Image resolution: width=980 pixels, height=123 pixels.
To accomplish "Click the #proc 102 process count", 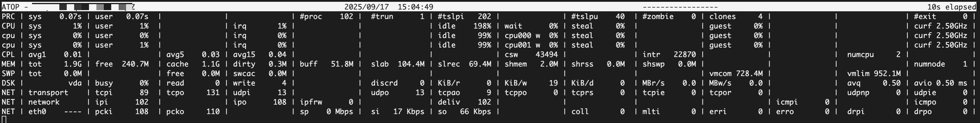I will pos(326,16).
